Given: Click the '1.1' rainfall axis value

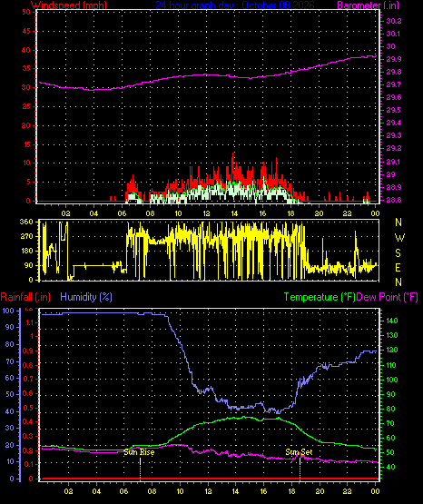Looking at the screenshot, I should tap(29, 322).
